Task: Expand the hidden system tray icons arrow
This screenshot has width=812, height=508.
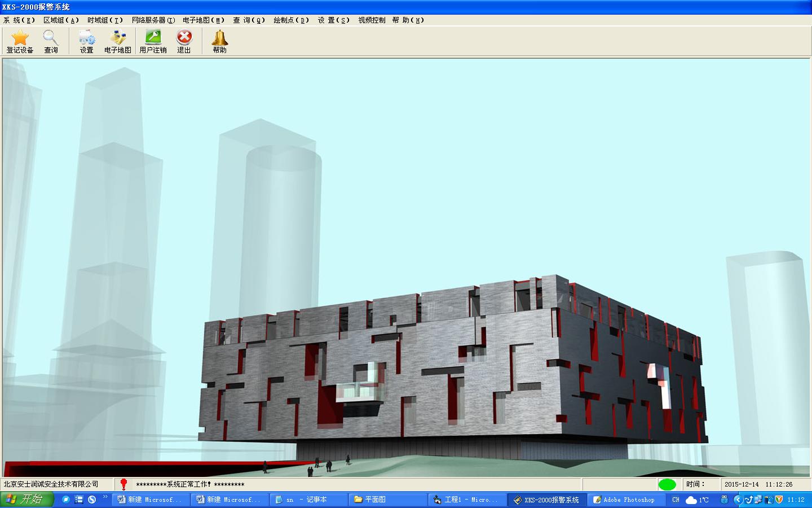Action: [737, 500]
